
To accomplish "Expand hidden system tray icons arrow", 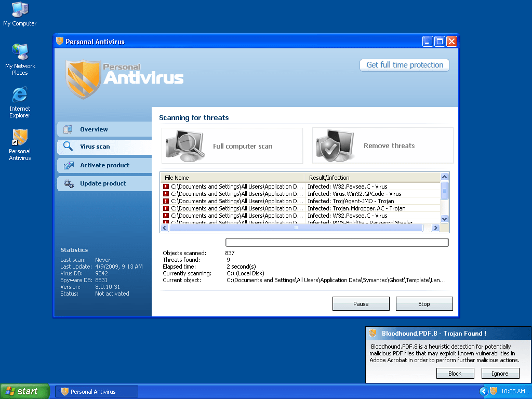I will pyautogui.click(x=484, y=391).
